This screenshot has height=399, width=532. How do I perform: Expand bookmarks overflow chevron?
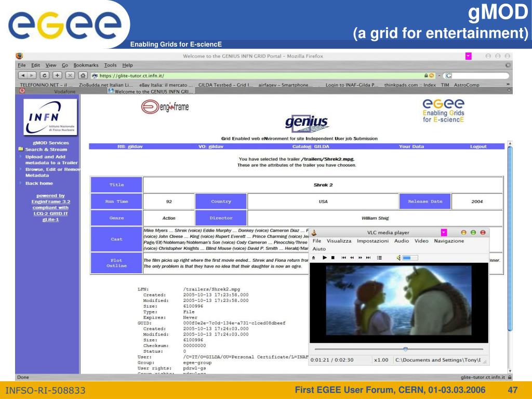508,84
